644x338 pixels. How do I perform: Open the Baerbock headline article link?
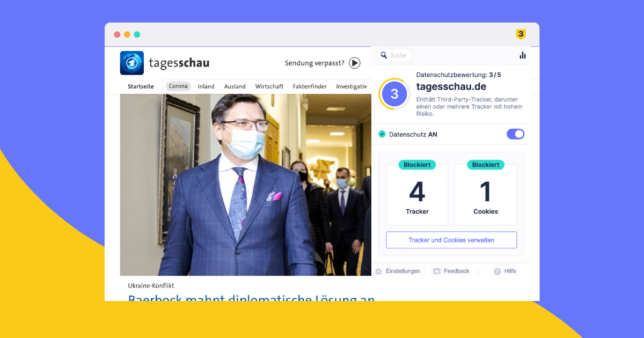coord(251,297)
